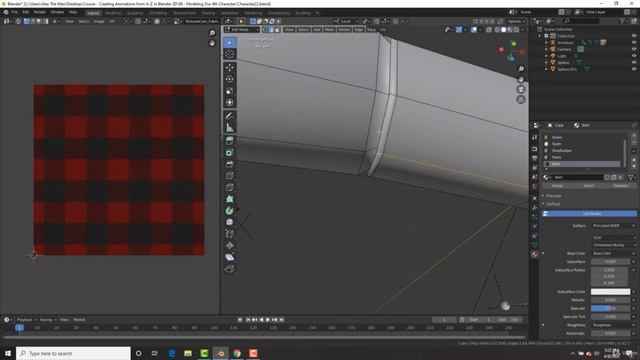Open the Tool properties tab icon
This screenshot has width=640, height=360.
click(x=535, y=138)
